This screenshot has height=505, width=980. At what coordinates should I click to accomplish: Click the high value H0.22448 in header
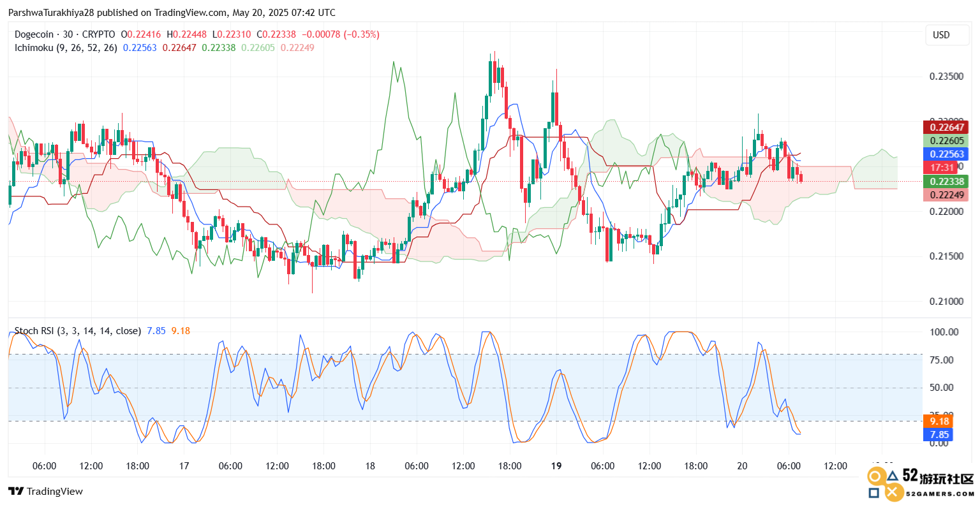click(186, 34)
